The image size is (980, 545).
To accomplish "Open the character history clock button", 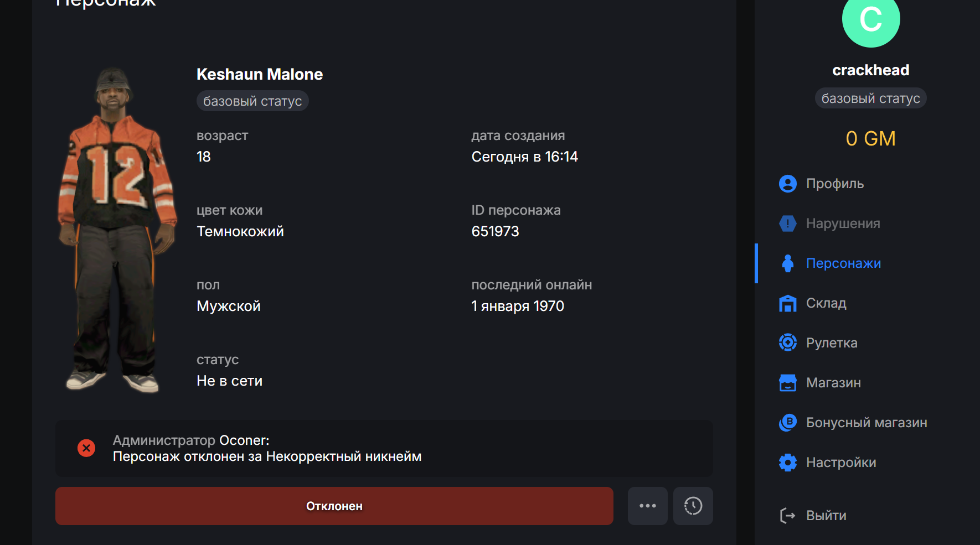I will pos(693,506).
